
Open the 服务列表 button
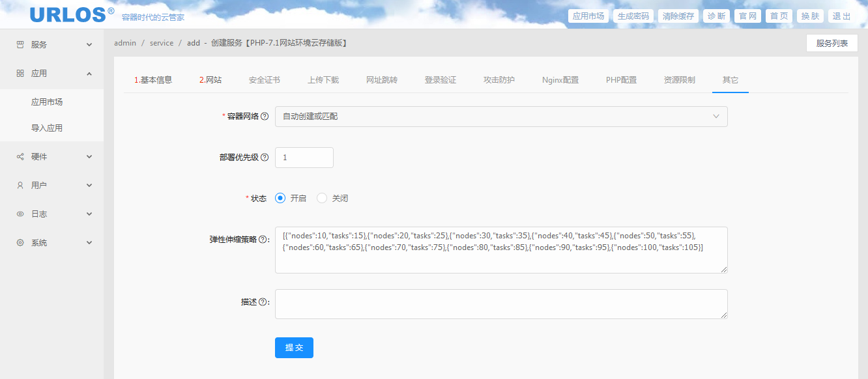pos(832,44)
